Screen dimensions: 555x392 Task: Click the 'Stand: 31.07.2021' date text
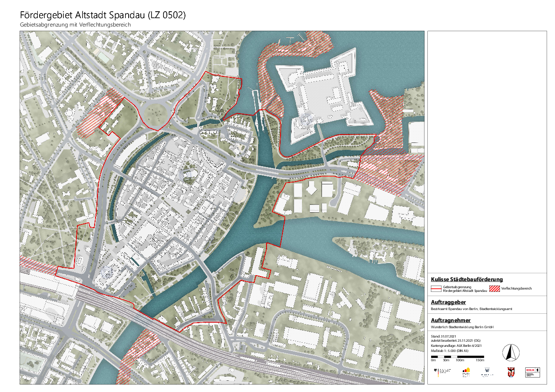(442, 336)
